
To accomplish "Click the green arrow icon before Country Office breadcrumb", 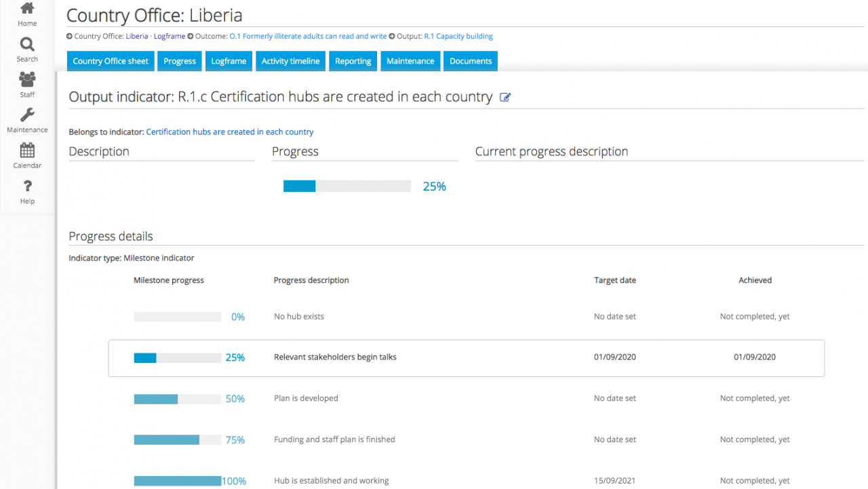I will tap(68, 36).
